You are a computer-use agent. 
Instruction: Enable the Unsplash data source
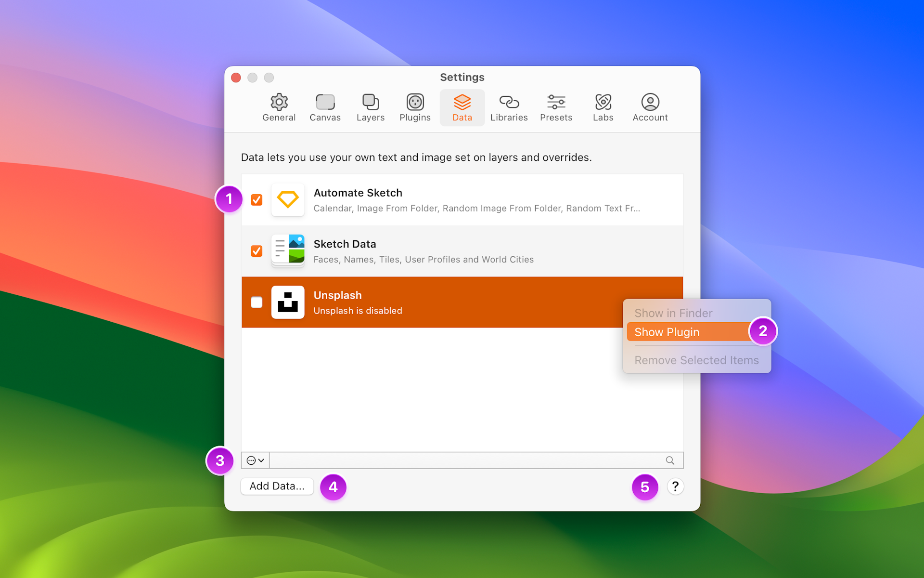pyautogui.click(x=257, y=302)
